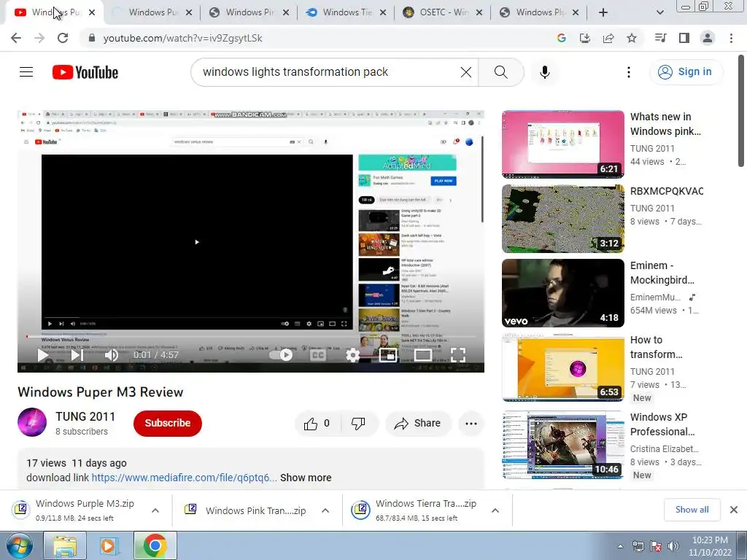Show hidden system tray icons
The height and width of the screenshot is (560, 747).
click(620, 546)
